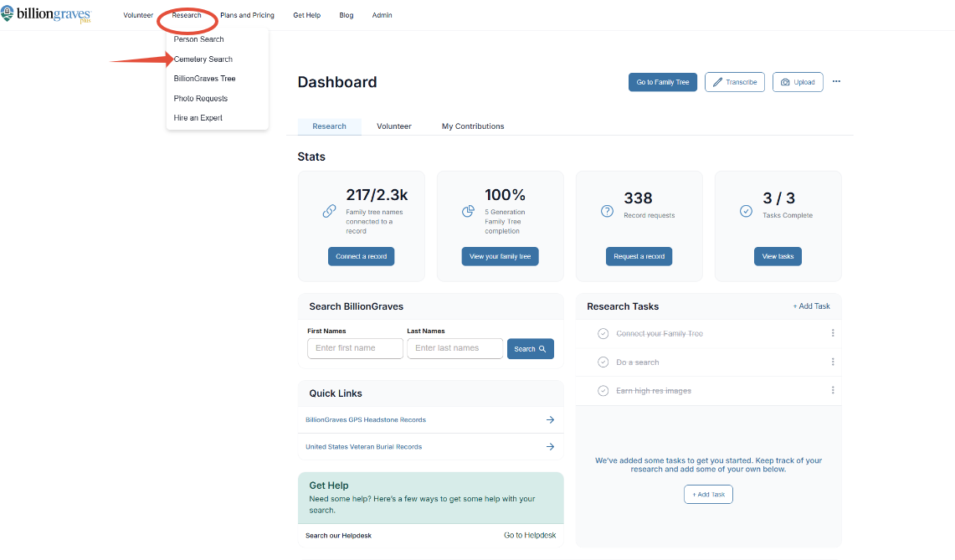
Task: Click the 217/2.3k stat value
Action: click(377, 195)
